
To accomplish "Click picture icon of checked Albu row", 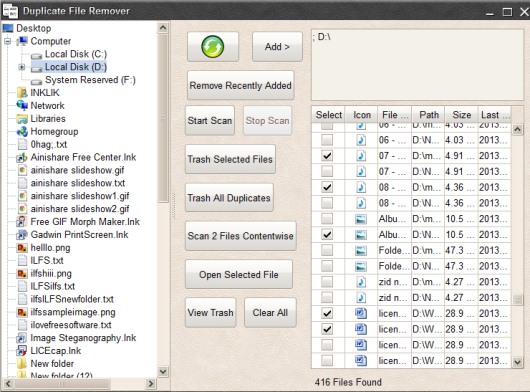I will pyautogui.click(x=361, y=235).
